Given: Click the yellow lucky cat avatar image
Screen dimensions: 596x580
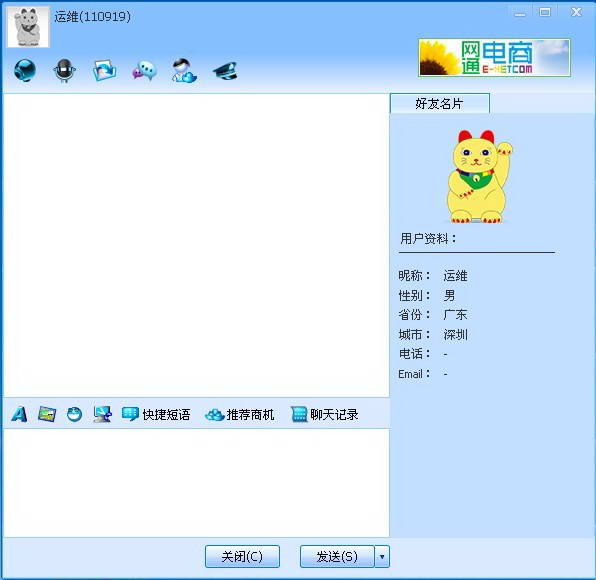Looking at the screenshot, I should click(x=479, y=176).
